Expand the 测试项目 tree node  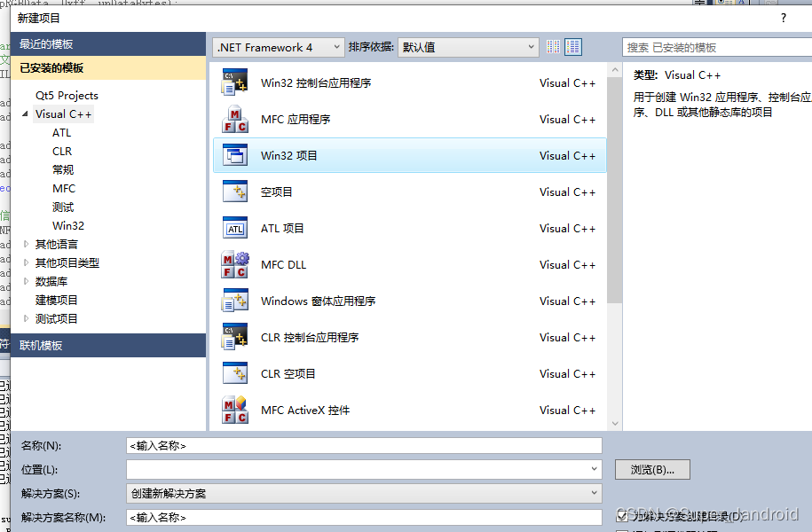[26, 318]
